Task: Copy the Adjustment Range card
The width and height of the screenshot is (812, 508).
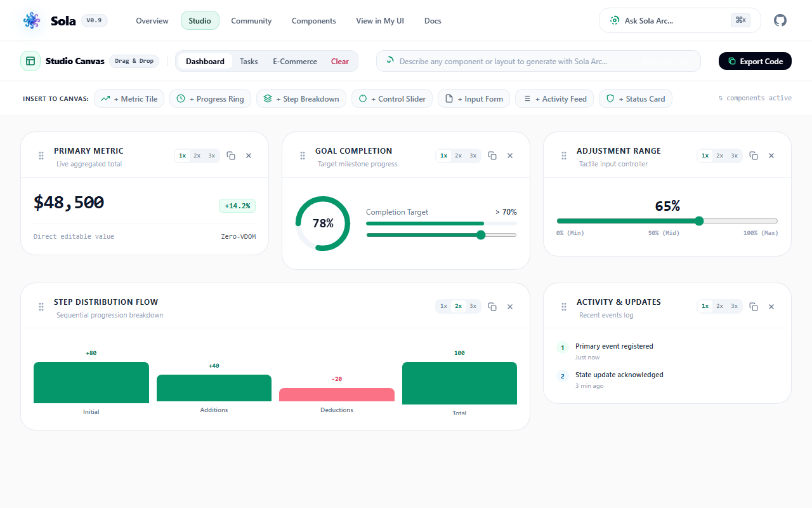Action: 754,156
